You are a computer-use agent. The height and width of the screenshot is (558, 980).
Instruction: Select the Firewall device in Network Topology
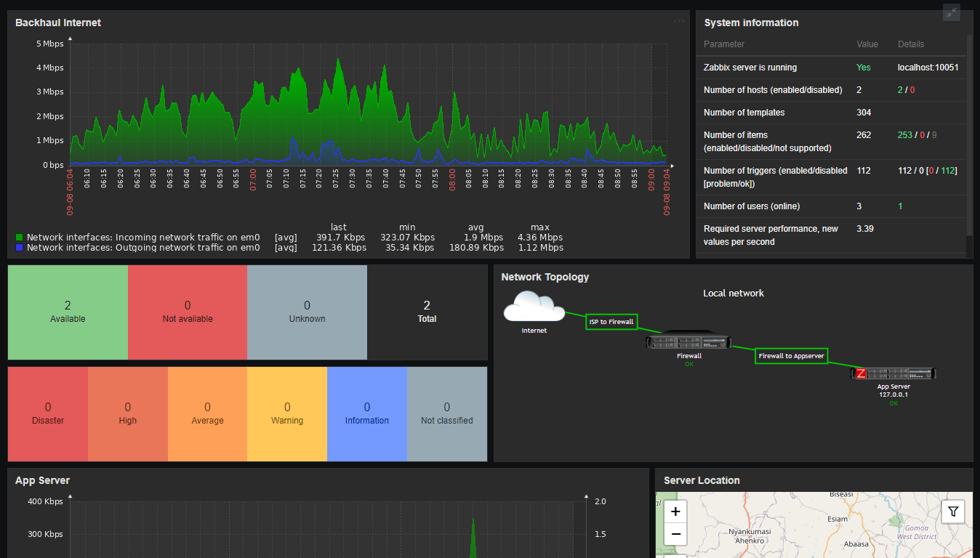coord(688,341)
